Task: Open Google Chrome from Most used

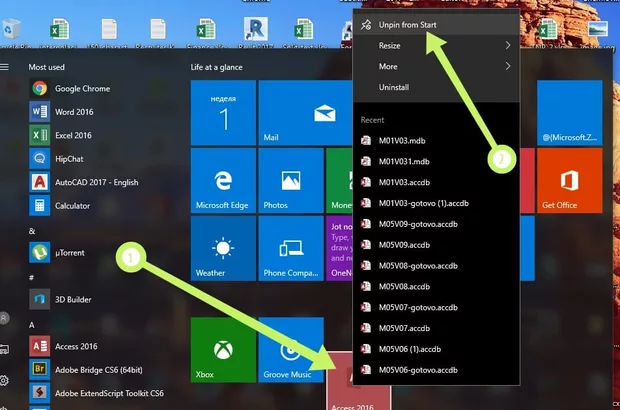Action: coord(71,89)
